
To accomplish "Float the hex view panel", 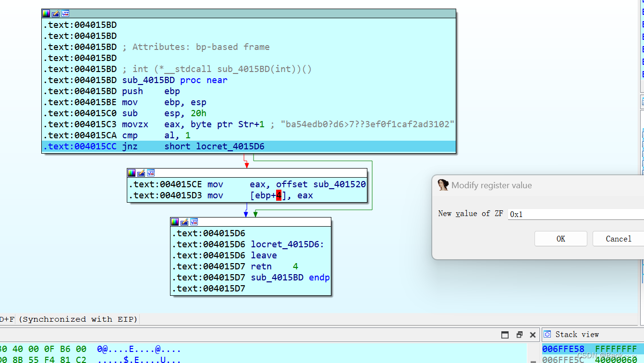I will coord(519,335).
